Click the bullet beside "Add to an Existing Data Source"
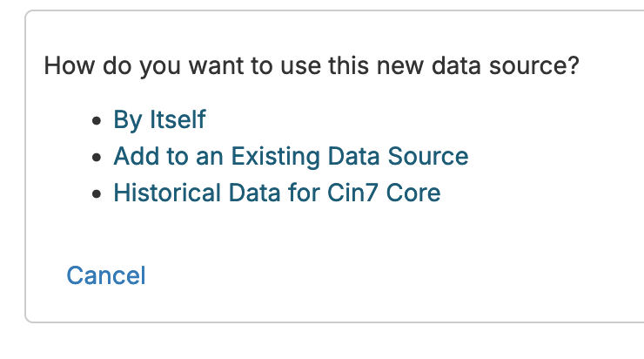 coord(97,158)
